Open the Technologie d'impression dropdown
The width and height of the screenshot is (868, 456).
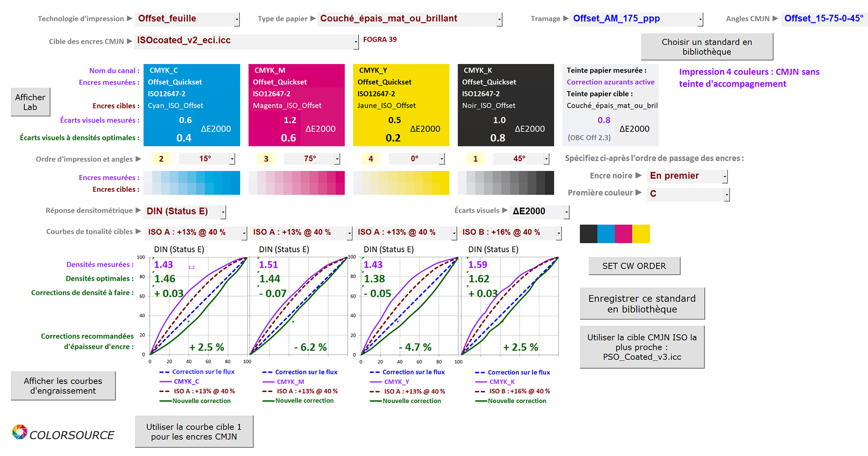point(237,20)
